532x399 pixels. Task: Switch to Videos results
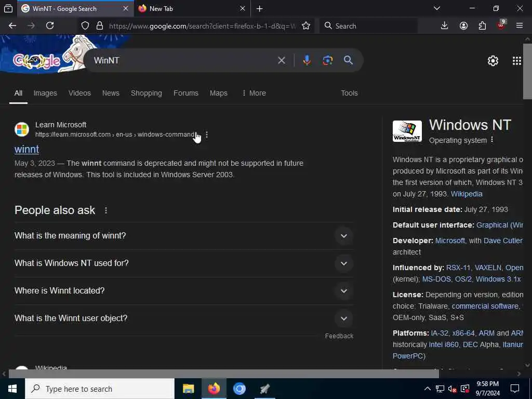pyautogui.click(x=79, y=93)
